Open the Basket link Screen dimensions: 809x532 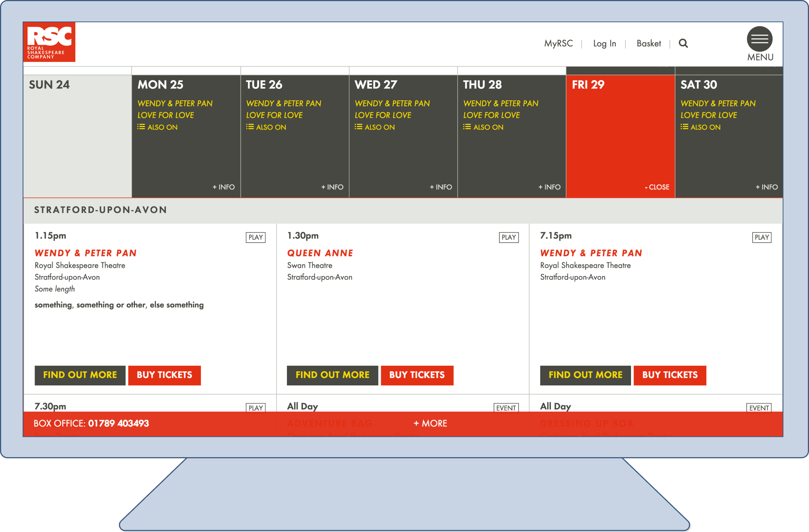point(649,43)
